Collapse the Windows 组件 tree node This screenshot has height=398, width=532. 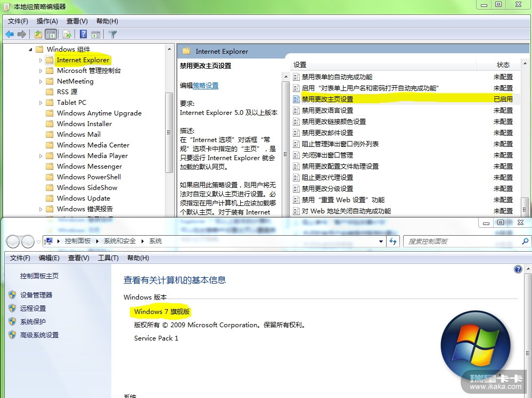coord(30,49)
